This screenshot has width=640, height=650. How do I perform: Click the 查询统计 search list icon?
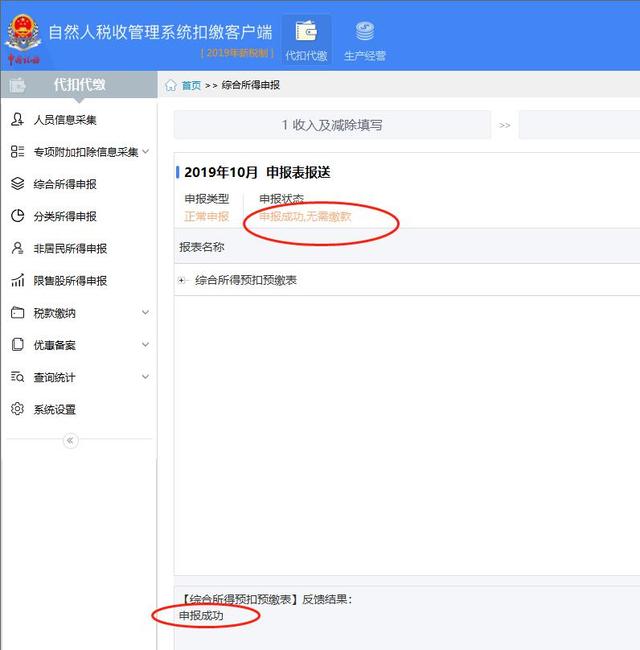pos(17,376)
